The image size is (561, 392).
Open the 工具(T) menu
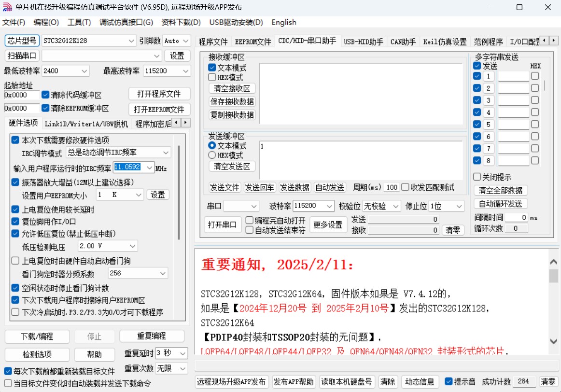[79, 22]
